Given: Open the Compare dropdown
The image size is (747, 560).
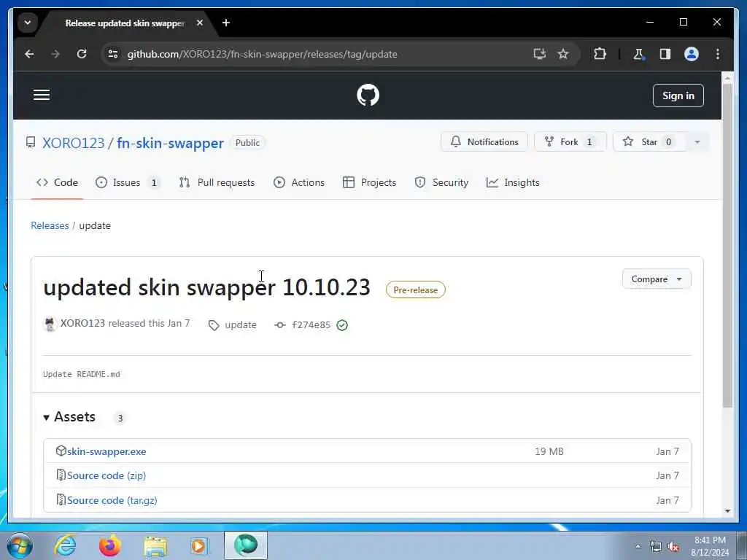Looking at the screenshot, I should click(657, 279).
